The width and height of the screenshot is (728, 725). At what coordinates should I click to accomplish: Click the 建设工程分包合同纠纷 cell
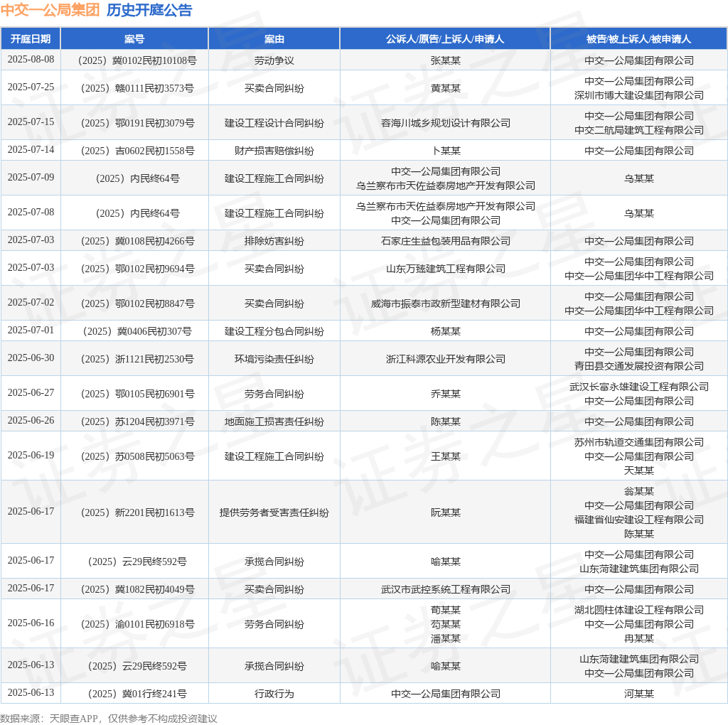click(x=274, y=331)
